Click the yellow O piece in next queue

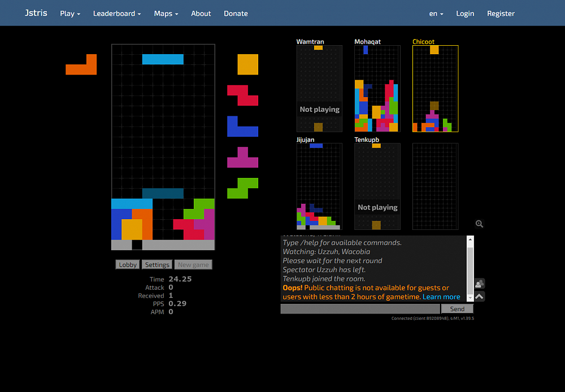(247, 64)
